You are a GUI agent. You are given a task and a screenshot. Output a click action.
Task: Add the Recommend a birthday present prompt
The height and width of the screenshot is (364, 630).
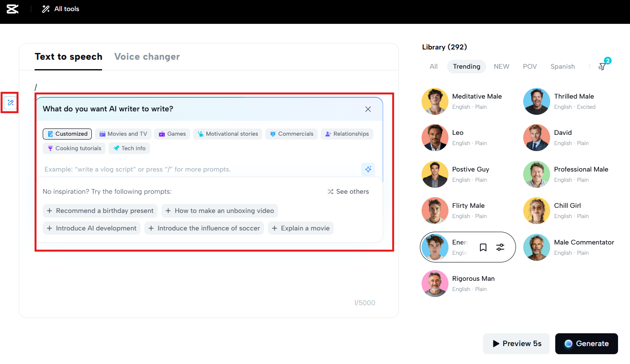tap(100, 211)
